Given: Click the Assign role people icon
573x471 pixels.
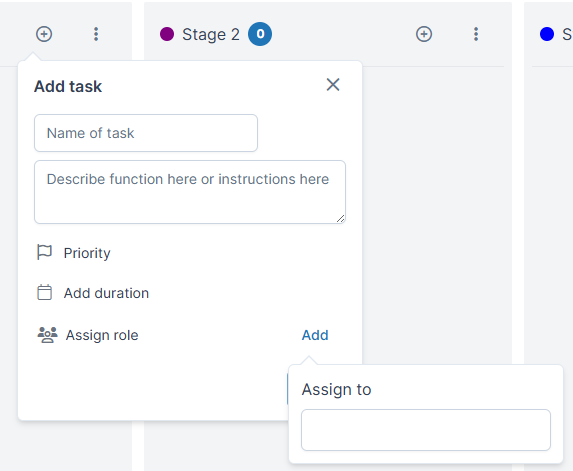Looking at the screenshot, I should pyautogui.click(x=48, y=335).
